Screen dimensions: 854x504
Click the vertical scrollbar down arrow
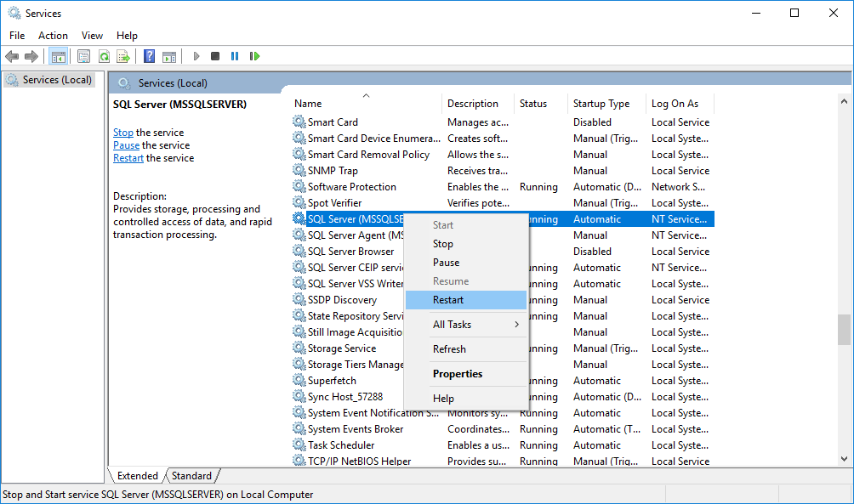click(x=844, y=459)
